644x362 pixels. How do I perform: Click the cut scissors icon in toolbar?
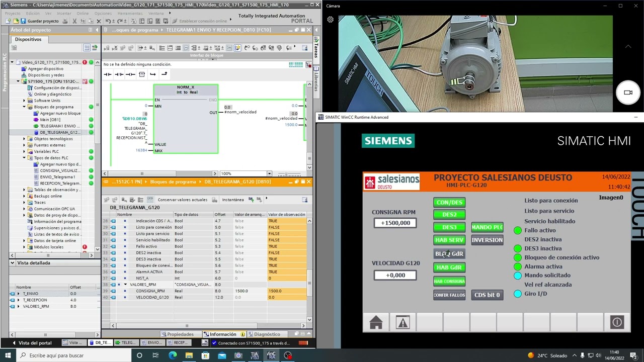point(74,21)
